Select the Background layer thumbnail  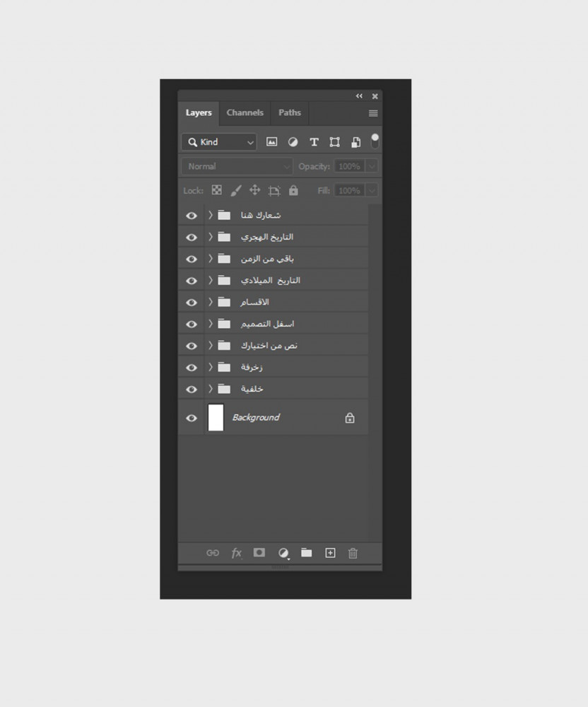pos(216,418)
